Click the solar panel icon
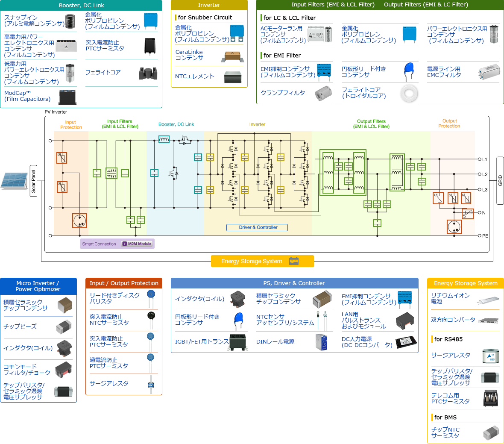 (x=15, y=181)
